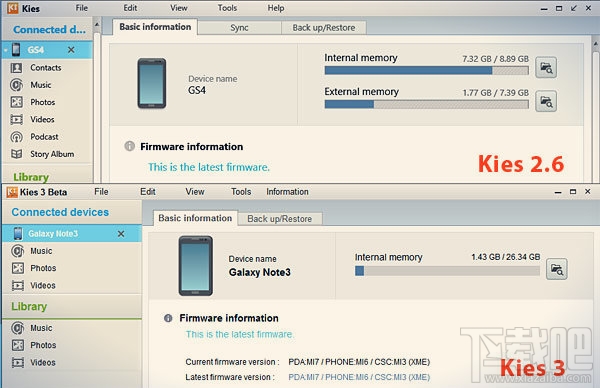Browse Galaxy Note3 internal memory folder icon
The height and width of the screenshot is (388, 600).
pyautogui.click(x=557, y=269)
